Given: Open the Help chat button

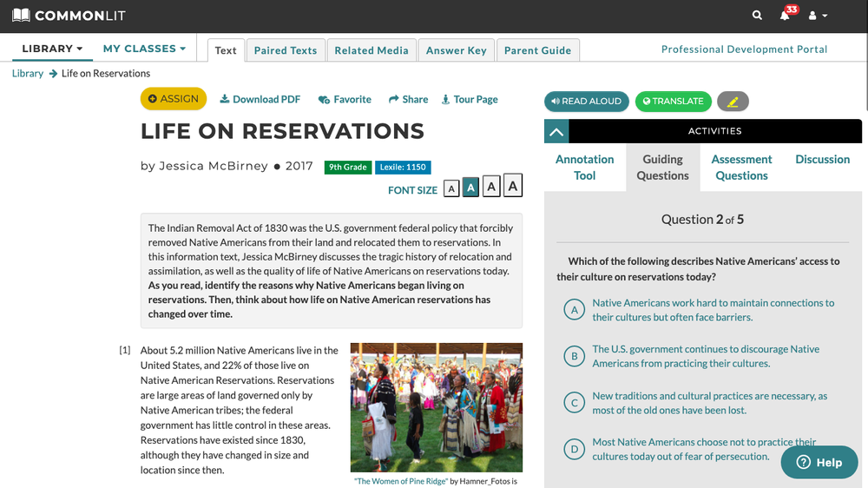Looking at the screenshot, I should click(819, 463).
